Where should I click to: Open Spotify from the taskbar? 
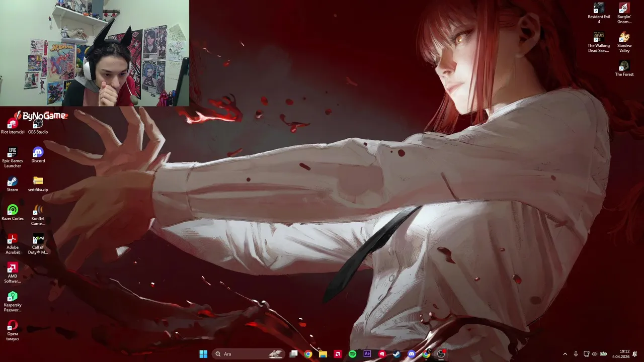[353, 354]
